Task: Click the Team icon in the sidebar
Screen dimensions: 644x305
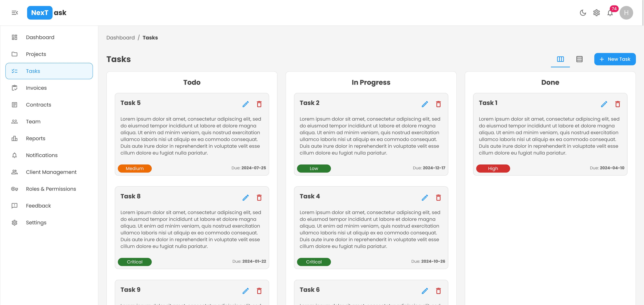Action: point(14,122)
